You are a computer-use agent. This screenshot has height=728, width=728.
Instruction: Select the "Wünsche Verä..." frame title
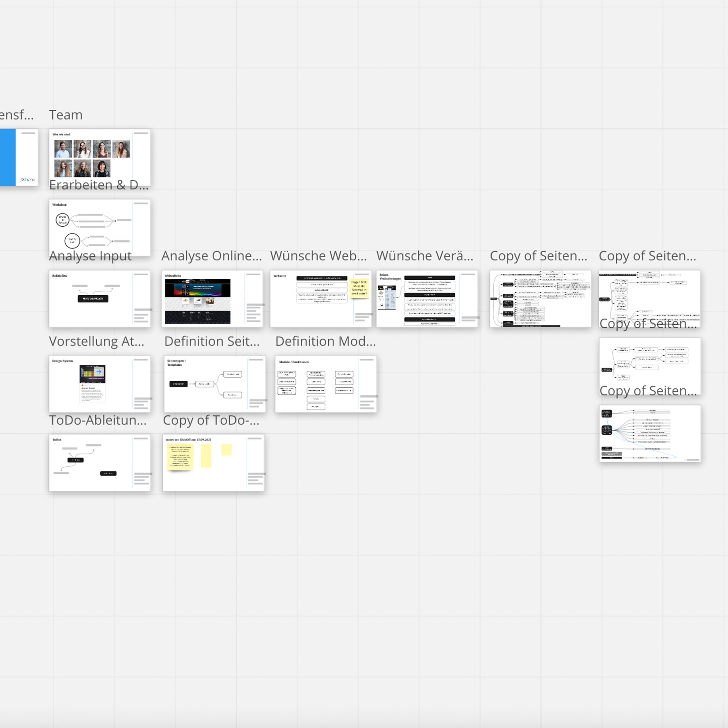(x=424, y=256)
